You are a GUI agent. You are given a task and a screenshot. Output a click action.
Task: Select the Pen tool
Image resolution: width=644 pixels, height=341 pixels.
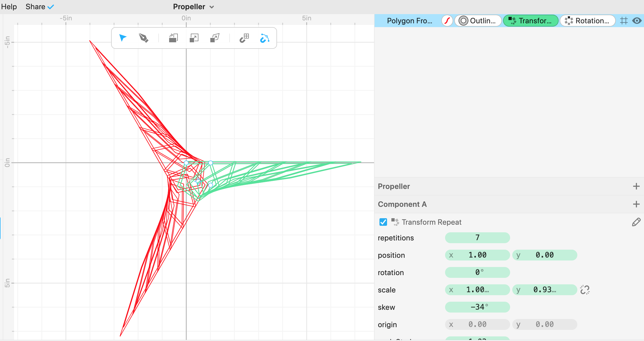tap(144, 38)
